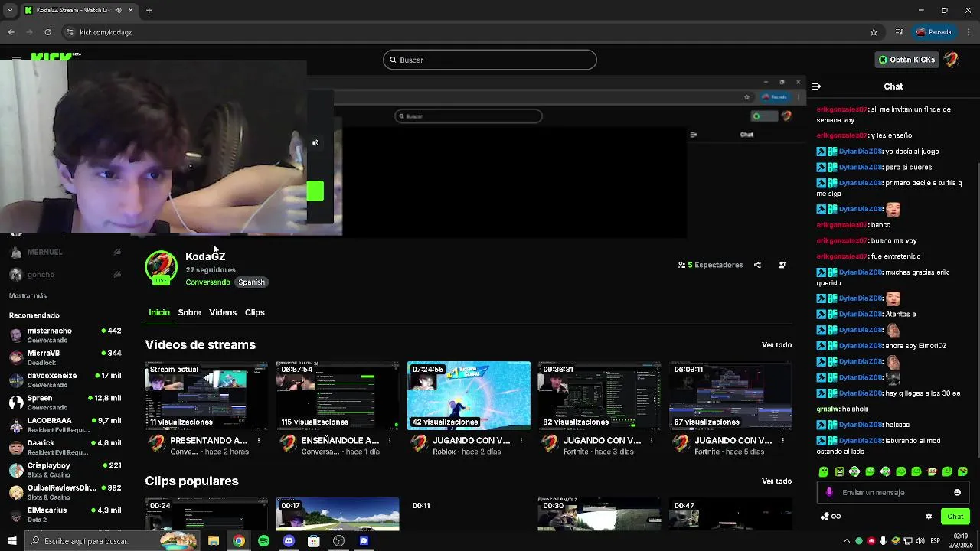Reload the page in Chrome

point(47,32)
